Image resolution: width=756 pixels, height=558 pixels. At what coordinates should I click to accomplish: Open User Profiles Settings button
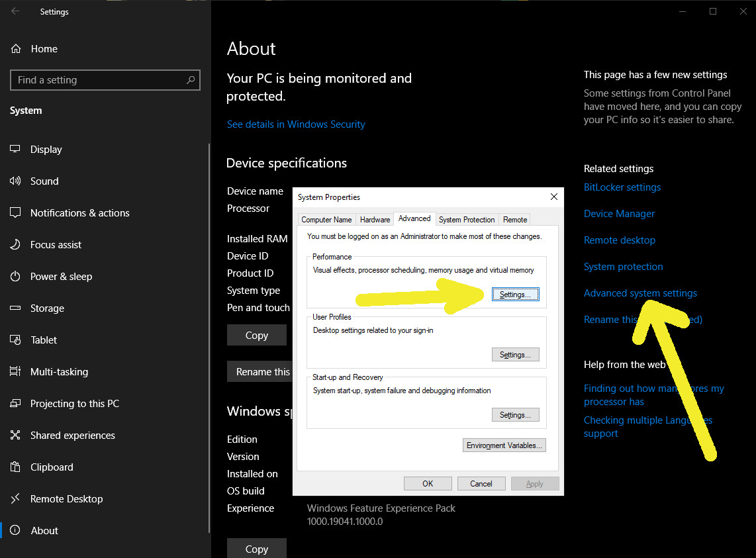pos(516,355)
